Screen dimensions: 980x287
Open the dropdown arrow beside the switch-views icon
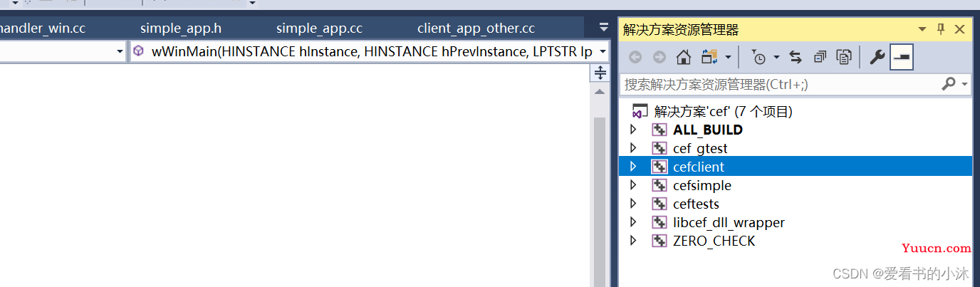click(x=728, y=57)
